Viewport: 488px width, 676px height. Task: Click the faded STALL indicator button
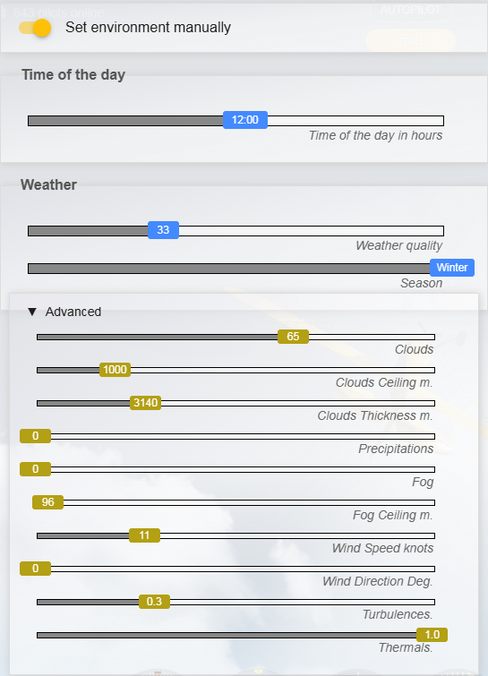[x=411, y=41]
